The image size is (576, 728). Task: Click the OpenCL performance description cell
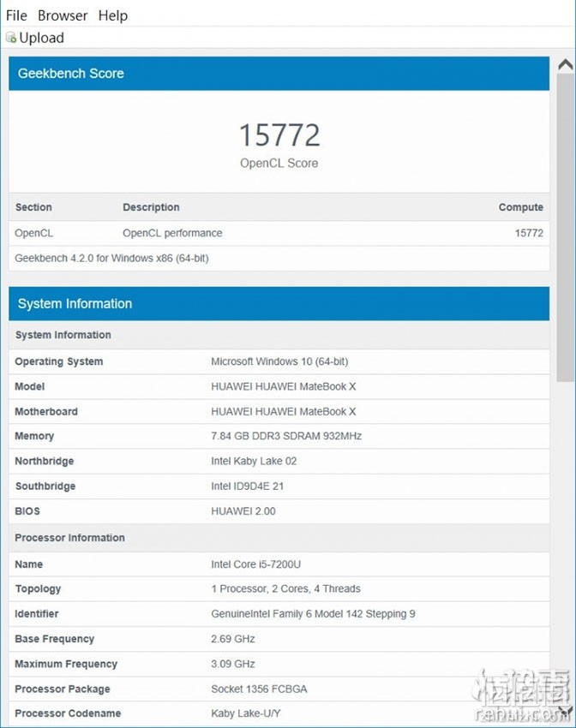pos(172,233)
